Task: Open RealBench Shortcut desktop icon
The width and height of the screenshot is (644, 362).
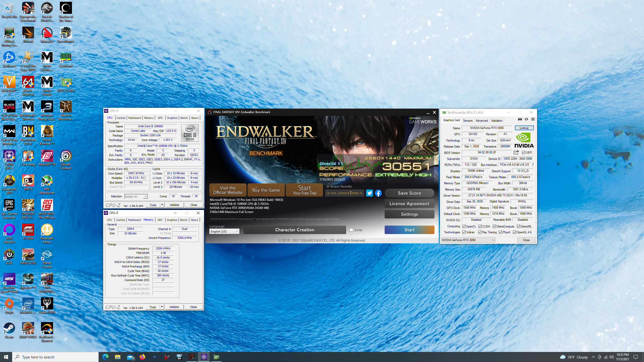Action: [47, 332]
